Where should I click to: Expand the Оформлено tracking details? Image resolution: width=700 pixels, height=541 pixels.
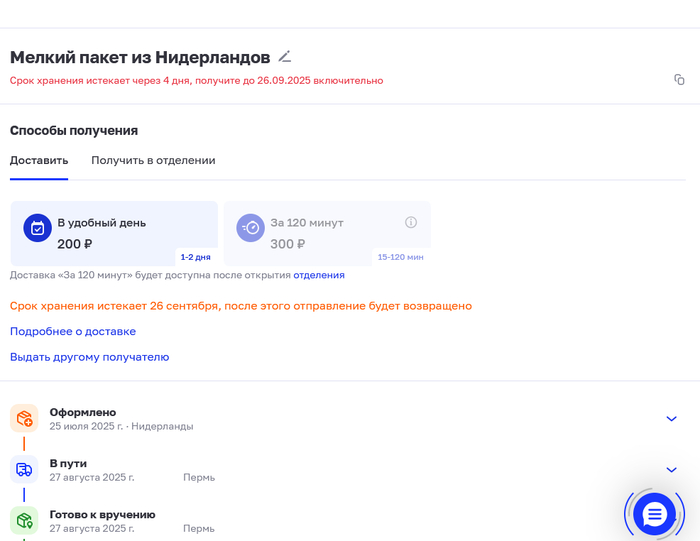point(671,419)
